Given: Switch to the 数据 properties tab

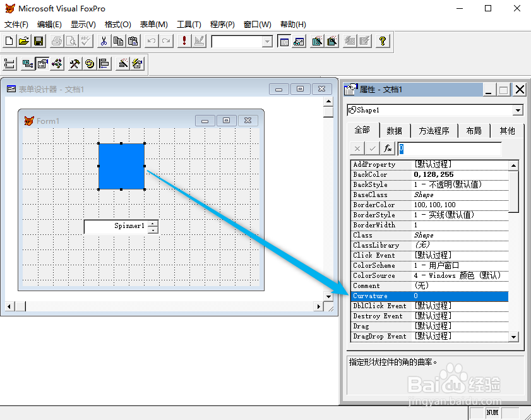Looking at the screenshot, I should (394, 131).
